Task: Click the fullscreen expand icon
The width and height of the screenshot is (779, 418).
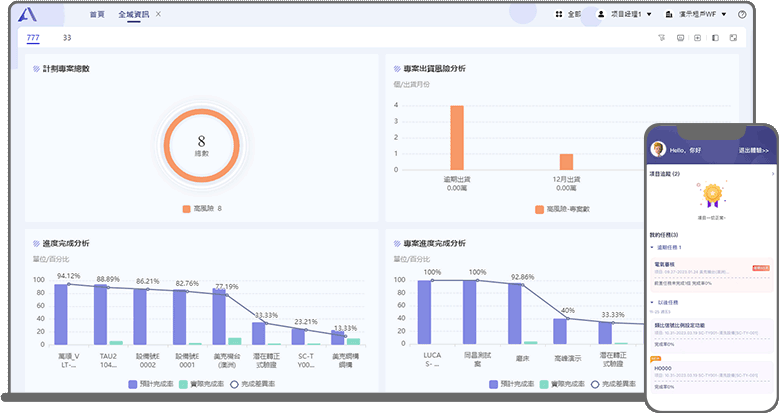Action: tap(733, 38)
